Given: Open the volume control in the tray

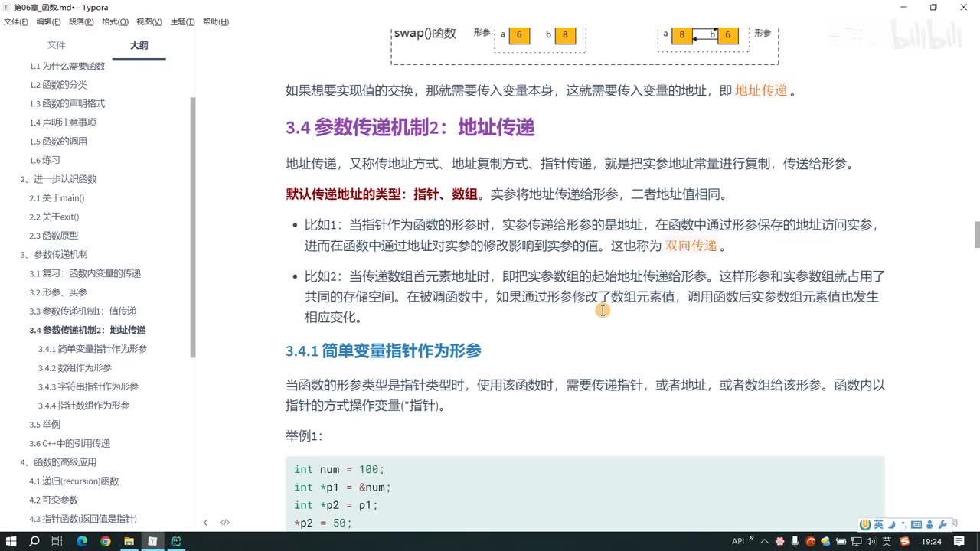Looking at the screenshot, I should [870, 542].
